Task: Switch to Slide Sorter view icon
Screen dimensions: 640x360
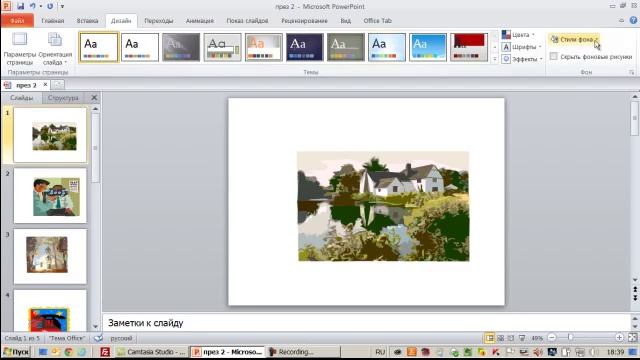Action: click(x=500, y=338)
